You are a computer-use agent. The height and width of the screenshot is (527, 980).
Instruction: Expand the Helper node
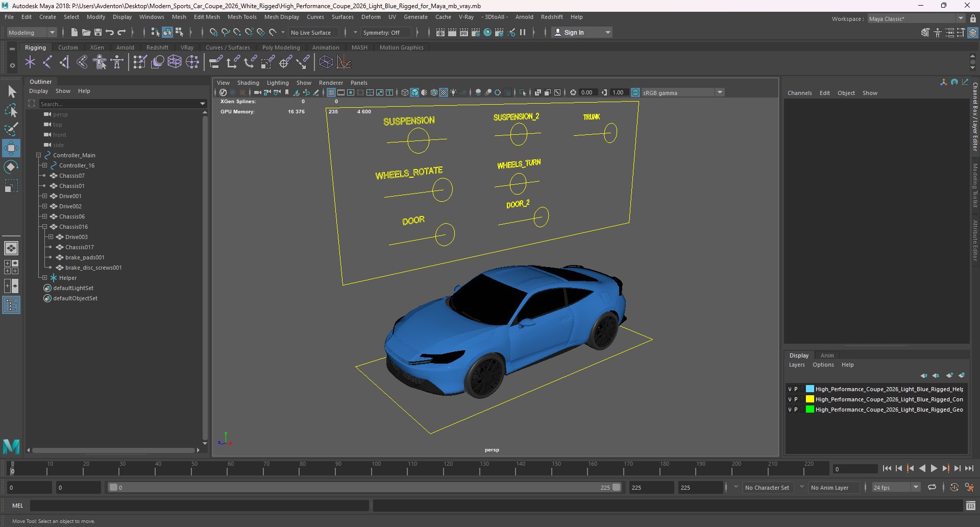click(x=44, y=278)
